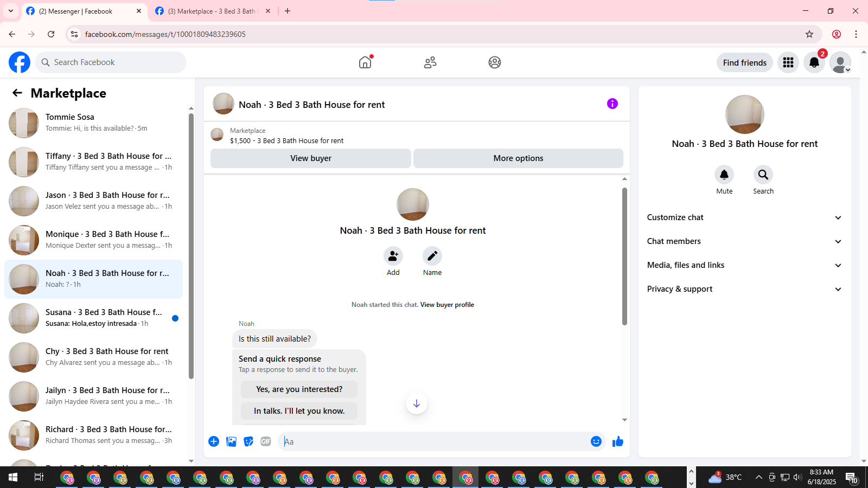Go back using the Marketplace arrow
This screenshot has width=868, height=488.
(x=17, y=93)
